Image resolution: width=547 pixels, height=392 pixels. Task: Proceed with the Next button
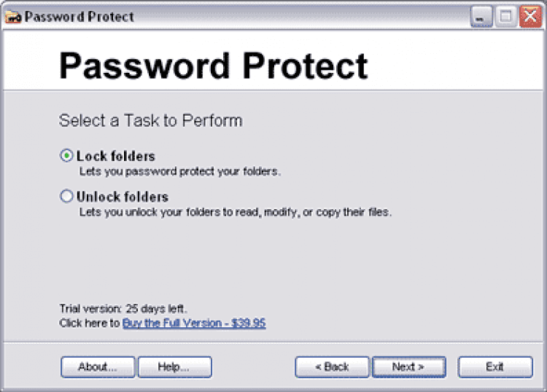click(408, 366)
